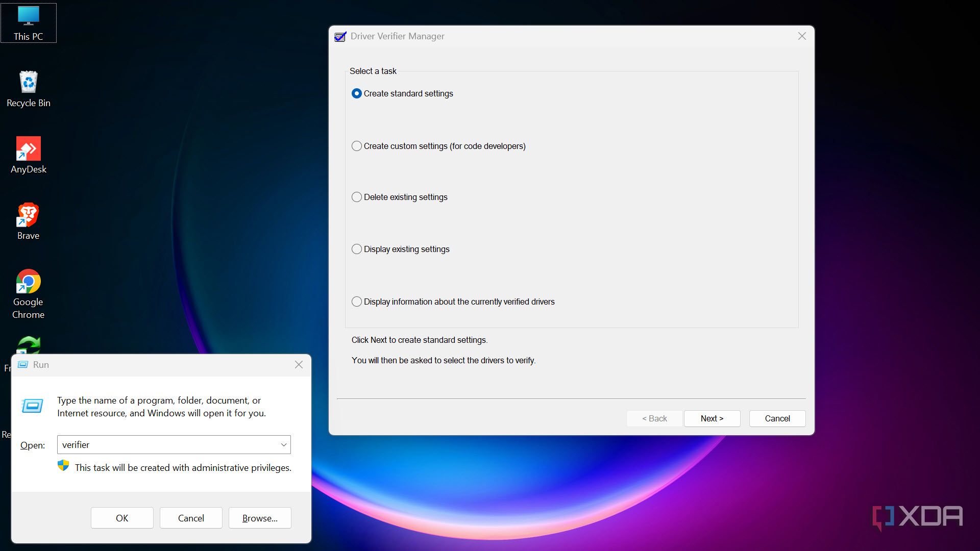Screen dimensions: 980x551
Task: Click Browse... in the Run dialog
Action: [260, 518]
